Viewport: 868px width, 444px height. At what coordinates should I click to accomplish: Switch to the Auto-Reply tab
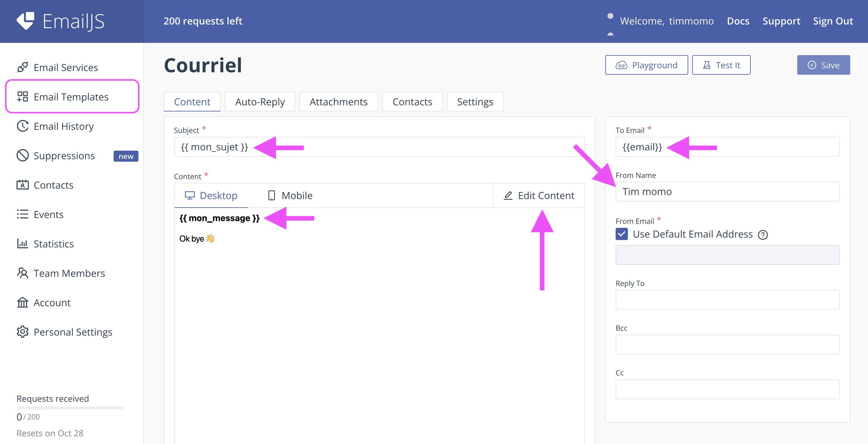260,102
